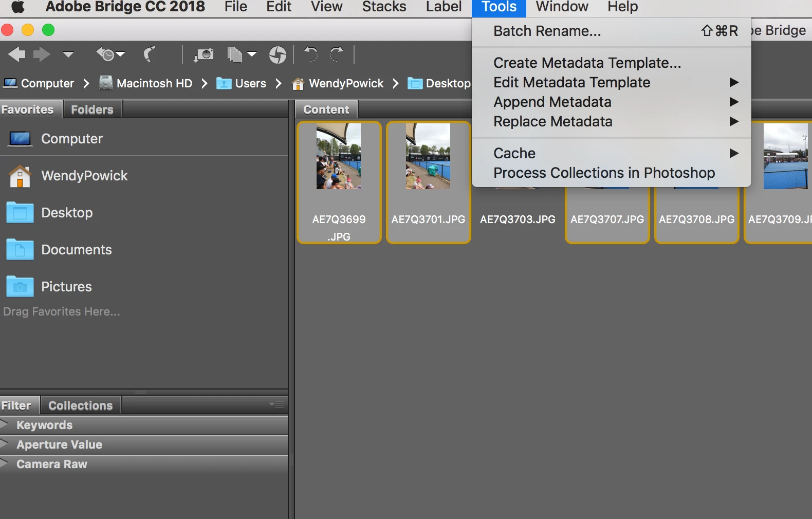
Task: Open Cache submenu
Action: 612,153
